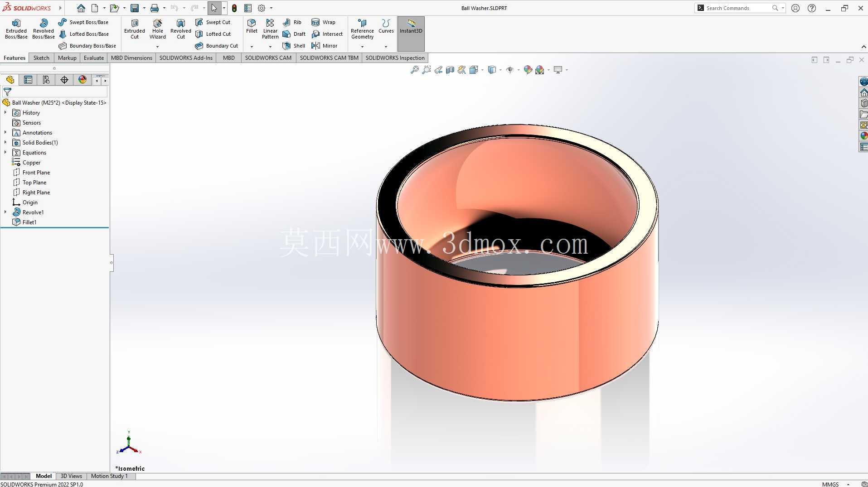Viewport: 868px width, 487px height.
Task: Open the DisplayManager tab
Action: pos(82,80)
